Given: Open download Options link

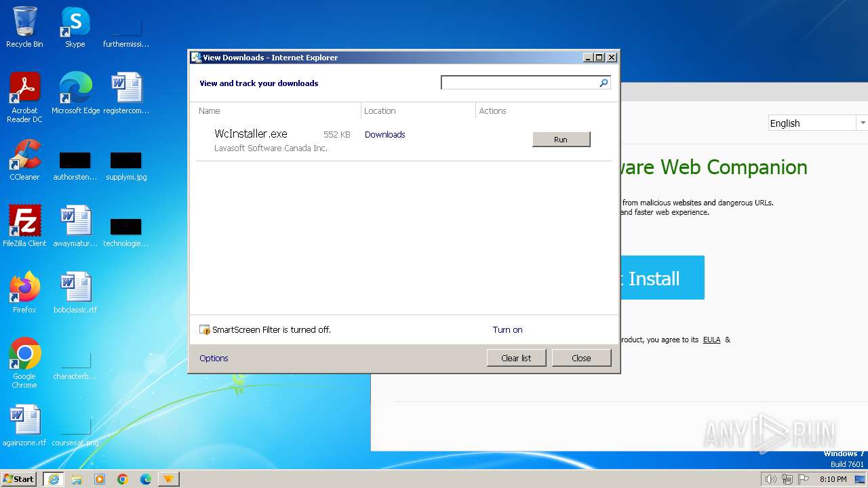Looking at the screenshot, I should [214, 359].
